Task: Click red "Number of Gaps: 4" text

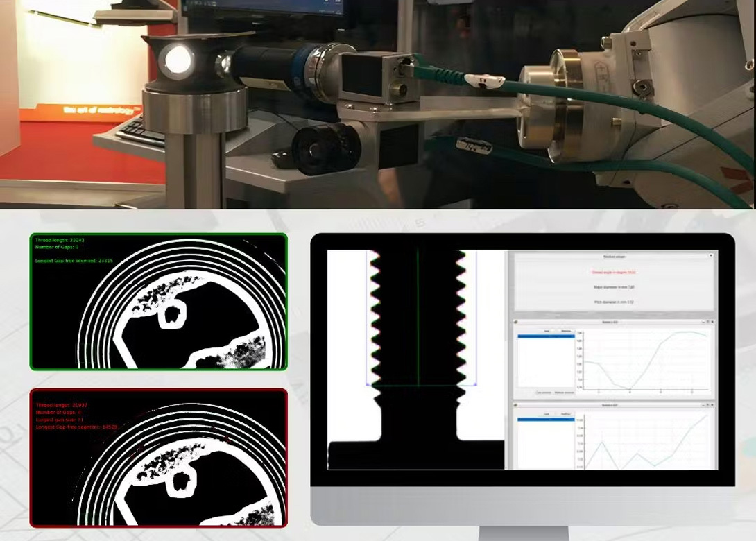Action: point(59,413)
